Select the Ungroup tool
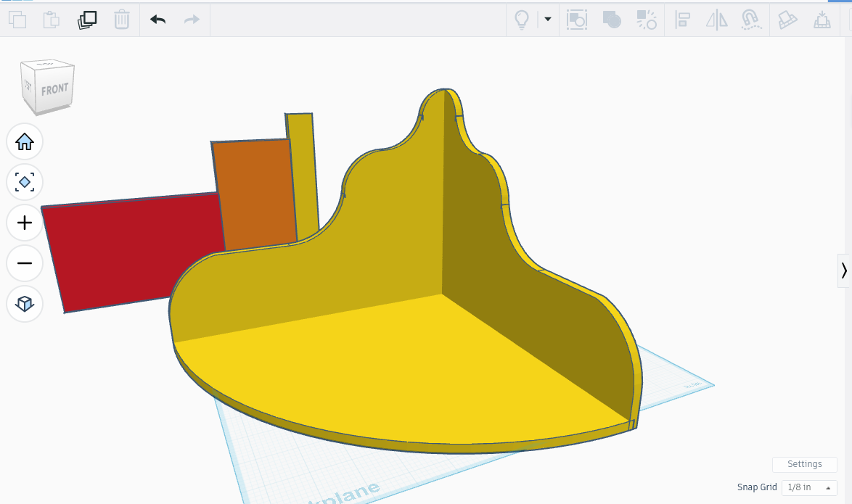Image resolution: width=852 pixels, height=504 pixels. (x=646, y=20)
